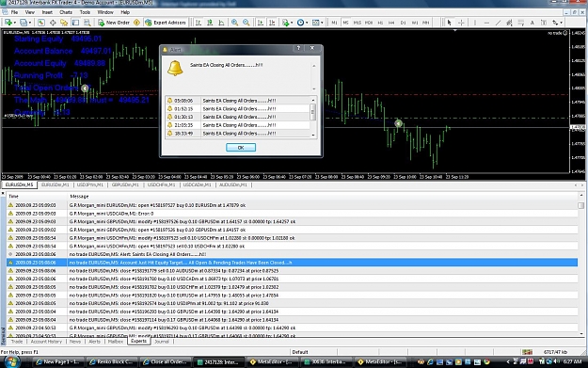
Task: Select the Text label tool
Action: click(532, 23)
